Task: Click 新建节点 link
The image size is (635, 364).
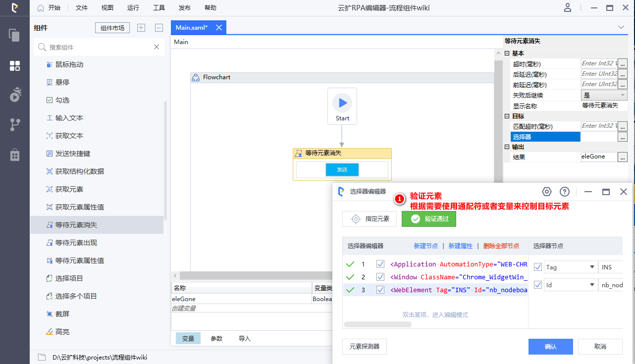Action: tap(426, 246)
